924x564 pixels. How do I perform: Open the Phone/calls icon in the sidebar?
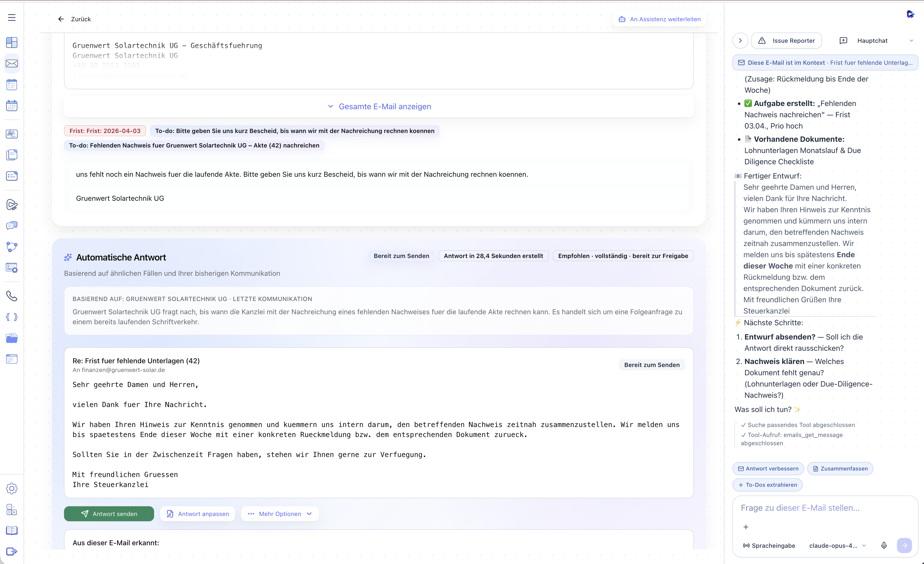[x=12, y=296]
